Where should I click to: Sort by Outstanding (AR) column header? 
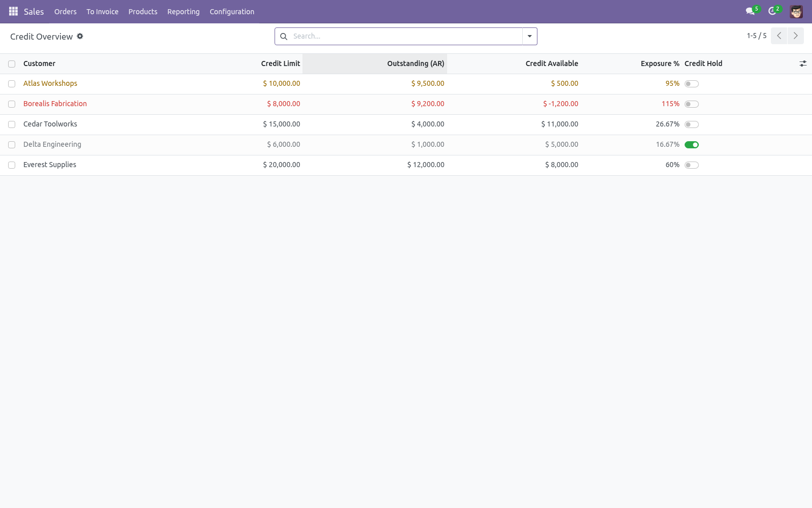[416, 63]
